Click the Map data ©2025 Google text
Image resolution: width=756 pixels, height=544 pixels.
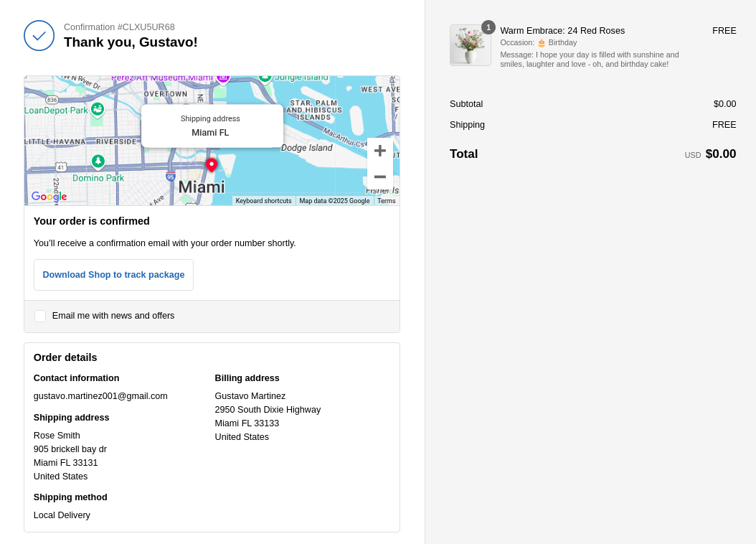[334, 201]
